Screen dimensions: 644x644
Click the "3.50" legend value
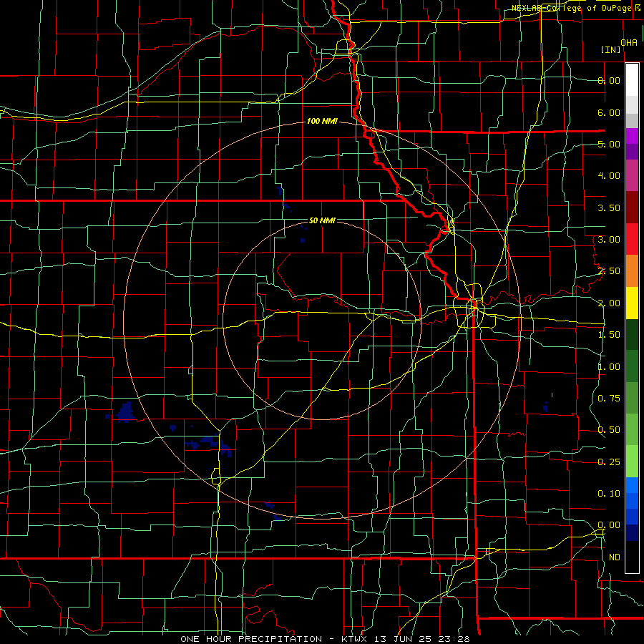(609, 208)
